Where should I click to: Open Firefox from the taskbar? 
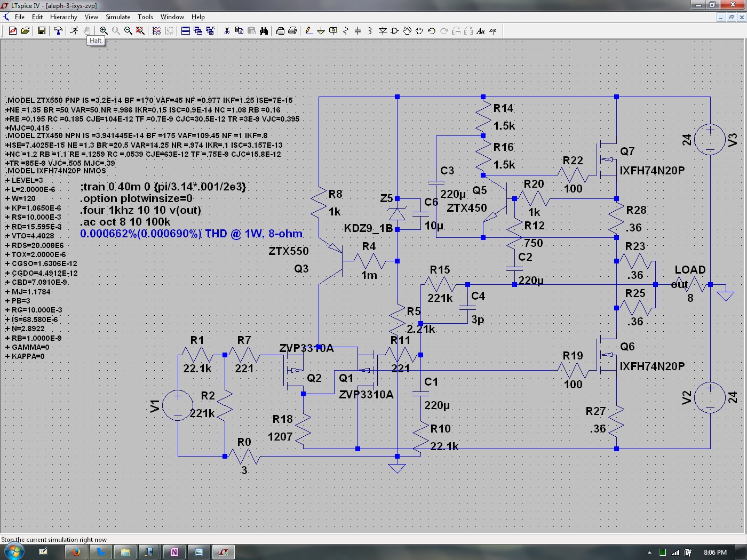pyautogui.click(x=76, y=552)
